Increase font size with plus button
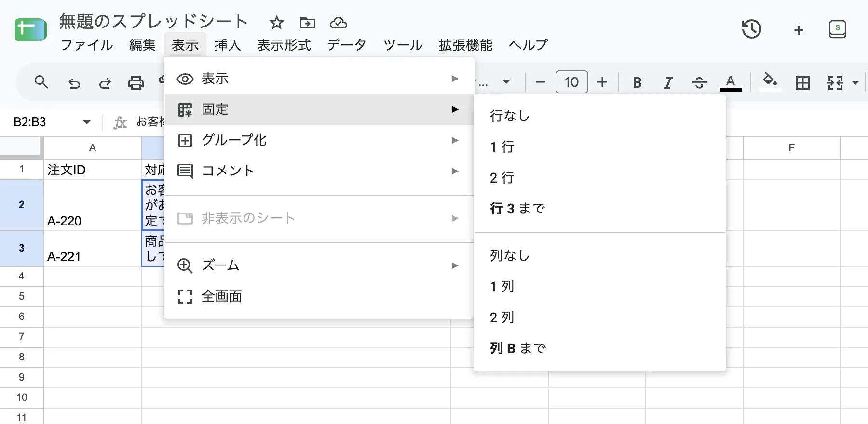The width and height of the screenshot is (868, 424). [x=602, y=82]
